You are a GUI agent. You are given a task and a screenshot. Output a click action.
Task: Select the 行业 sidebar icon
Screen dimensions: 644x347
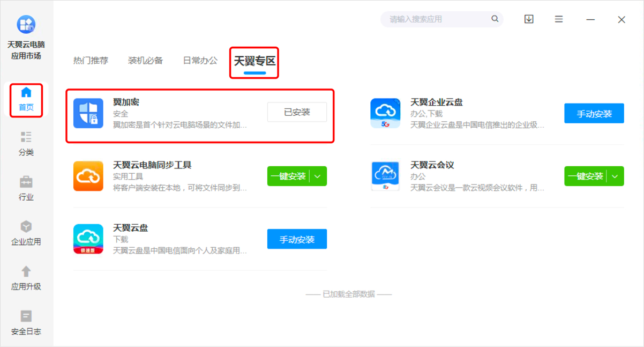pyautogui.click(x=26, y=188)
